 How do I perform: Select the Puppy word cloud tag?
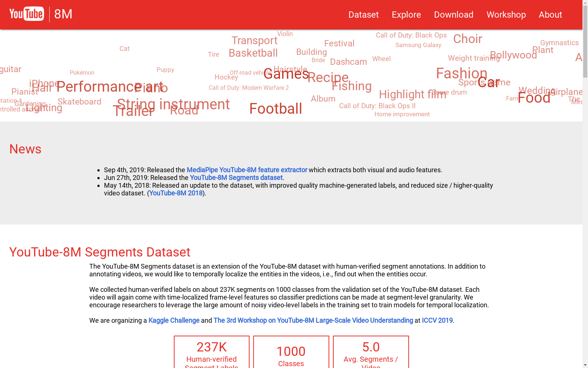165,70
